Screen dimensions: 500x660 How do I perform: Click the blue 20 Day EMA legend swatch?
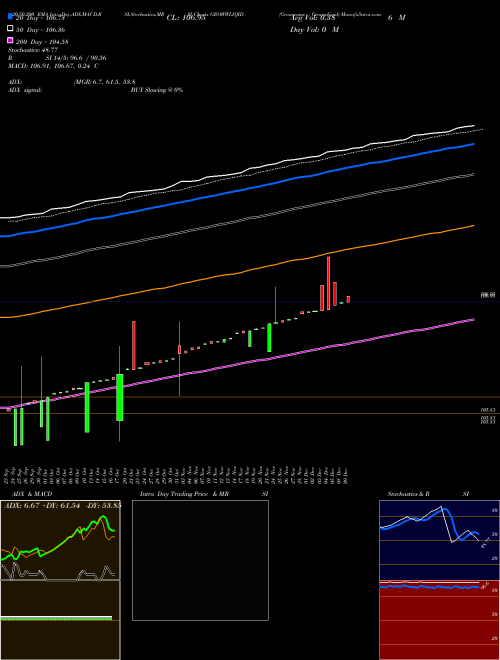point(10,17)
